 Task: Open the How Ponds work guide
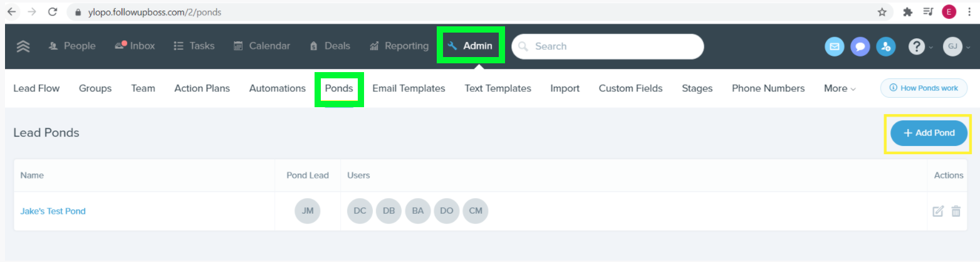(924, 88)
